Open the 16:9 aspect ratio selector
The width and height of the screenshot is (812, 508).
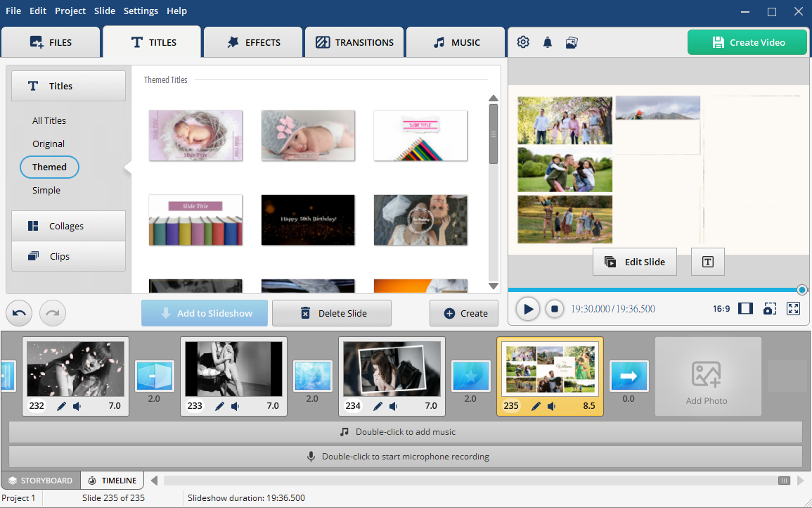tap(721, 309)
